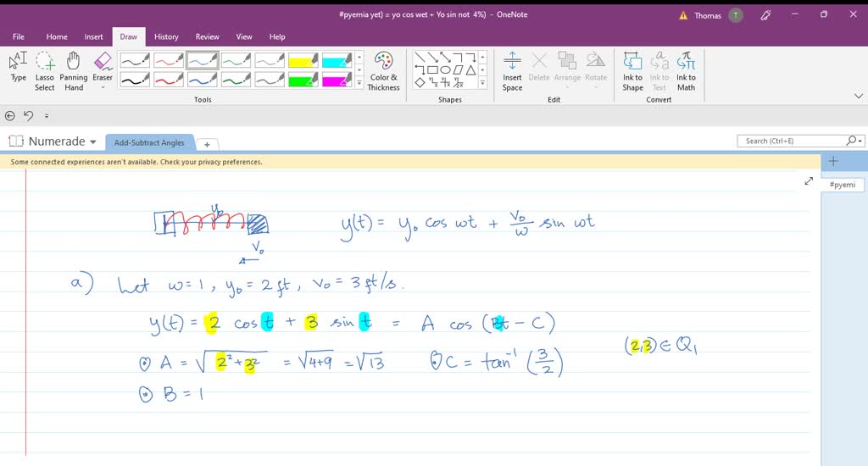Screen dimensions: 868x466
Task: Click the Insert Space tool
Action: [x=512, y=70]
